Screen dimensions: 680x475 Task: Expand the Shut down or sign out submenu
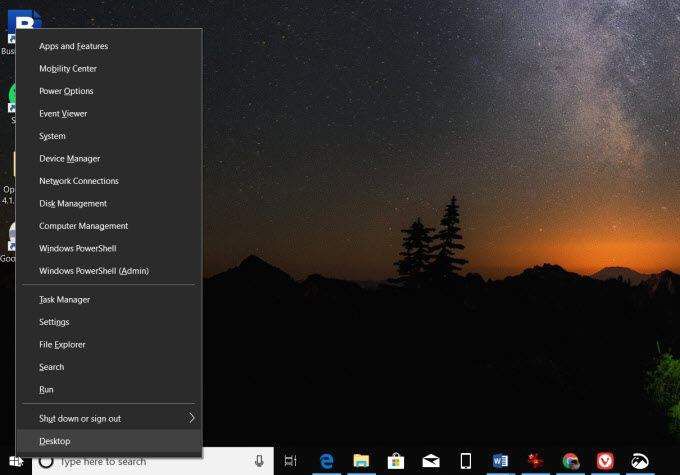109,419
